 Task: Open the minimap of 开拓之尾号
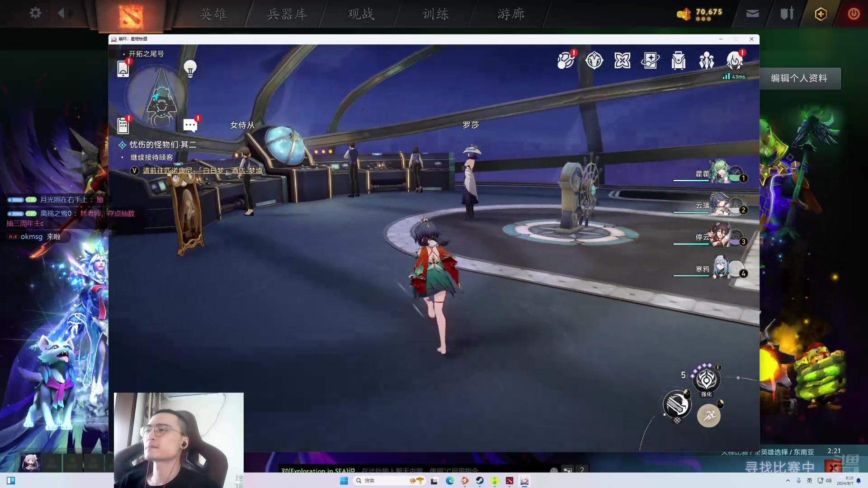coord(157,96)
